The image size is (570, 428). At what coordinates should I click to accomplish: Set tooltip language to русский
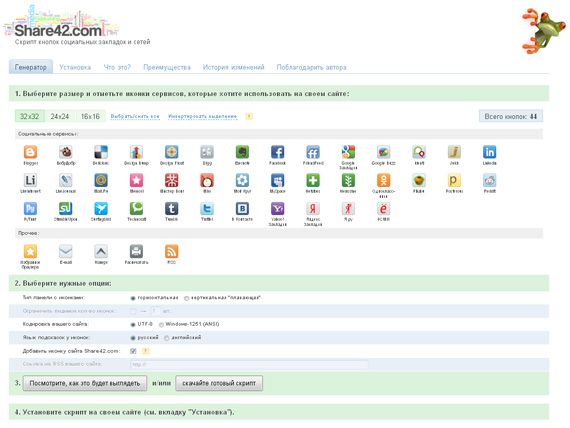click(133, 338)
